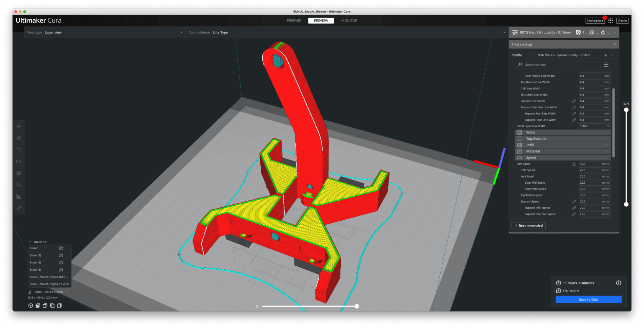Click the link icon beside Support Infill Speed
The width and height of the screenshot is (644, 328).
click(x=574, y=208)
